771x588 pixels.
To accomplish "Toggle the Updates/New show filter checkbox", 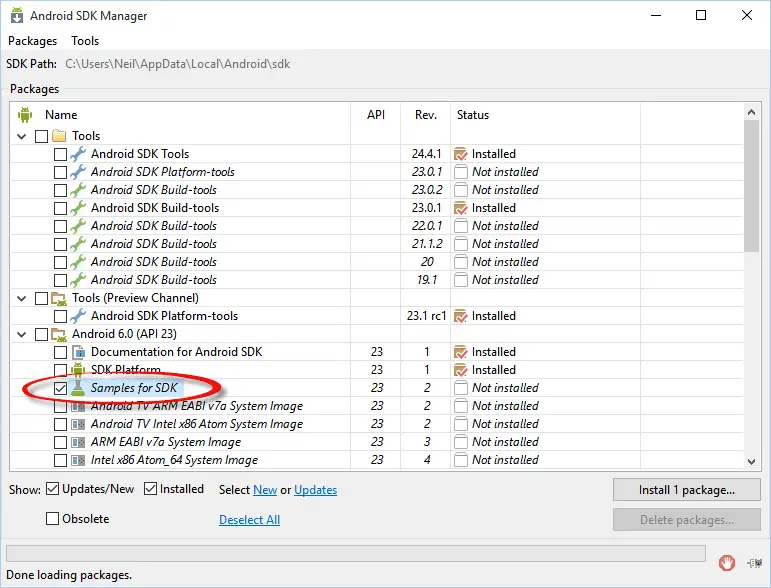I will point(52,489).
